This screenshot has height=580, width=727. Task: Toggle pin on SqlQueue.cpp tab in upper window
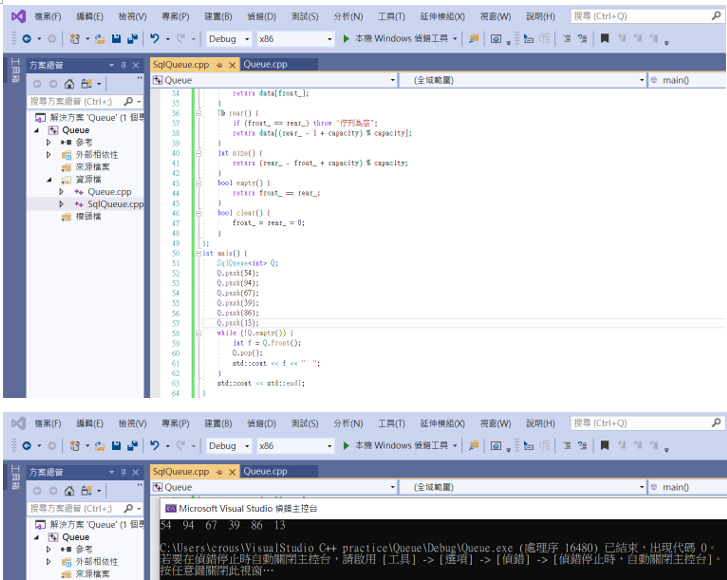219,65
